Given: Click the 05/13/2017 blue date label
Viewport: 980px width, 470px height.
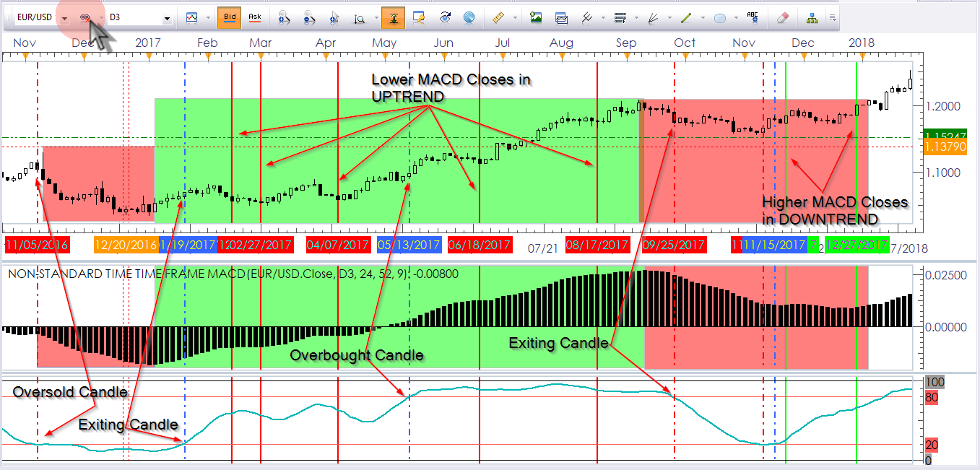Looking at the screenshot, I should 409,245.
